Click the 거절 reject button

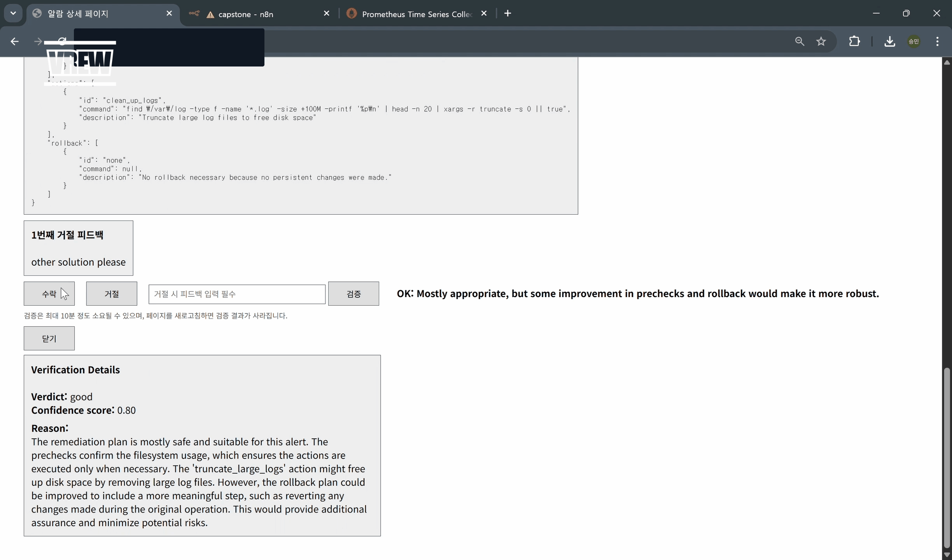(x=112, y=294)
